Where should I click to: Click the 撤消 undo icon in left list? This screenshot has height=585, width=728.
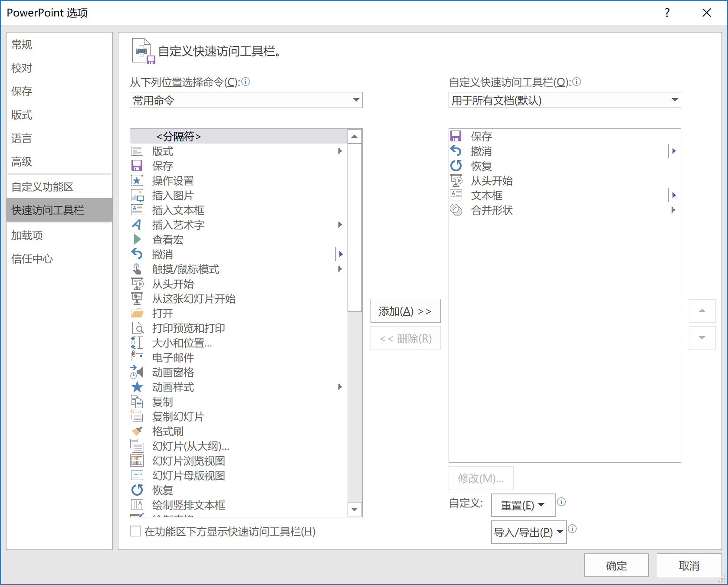[x=137, y=254]
